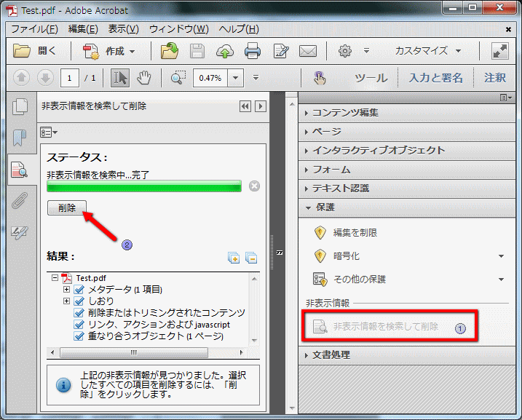Click the envelope email icon
Viewport: 522px width, 420px height.
tap(308, 51)
